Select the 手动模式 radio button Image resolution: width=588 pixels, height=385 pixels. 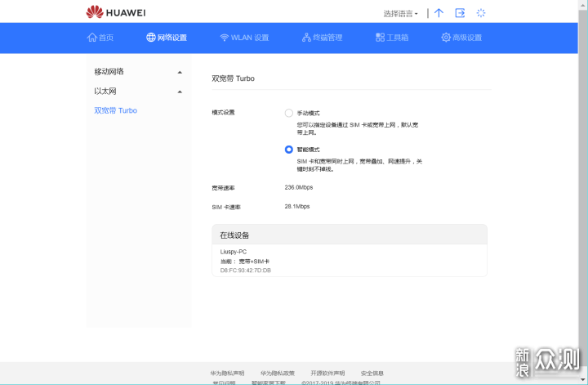288,113
